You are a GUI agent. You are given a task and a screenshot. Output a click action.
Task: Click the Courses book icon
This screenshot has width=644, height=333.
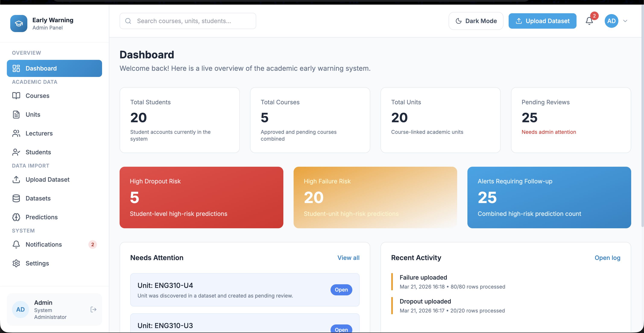16,96
